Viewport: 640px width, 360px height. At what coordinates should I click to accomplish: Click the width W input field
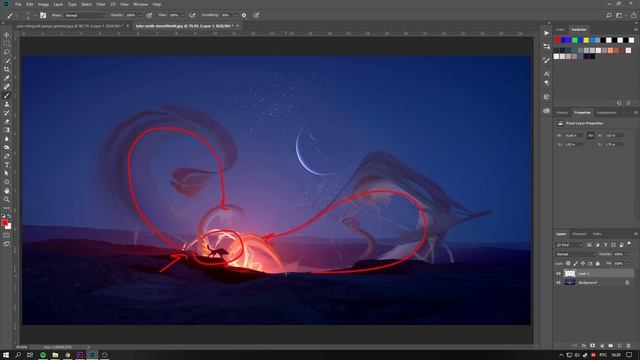[572, 136]
